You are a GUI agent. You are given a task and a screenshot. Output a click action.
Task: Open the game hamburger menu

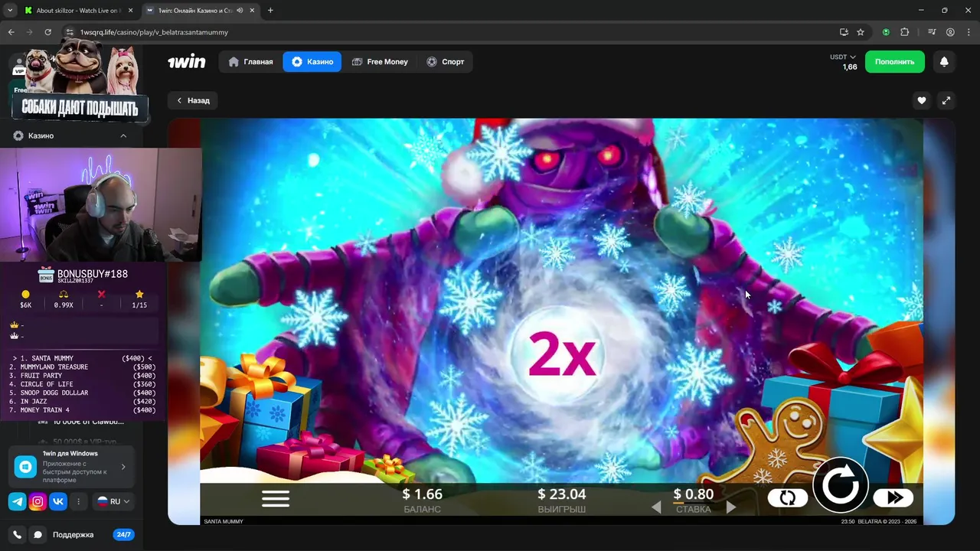276,498
